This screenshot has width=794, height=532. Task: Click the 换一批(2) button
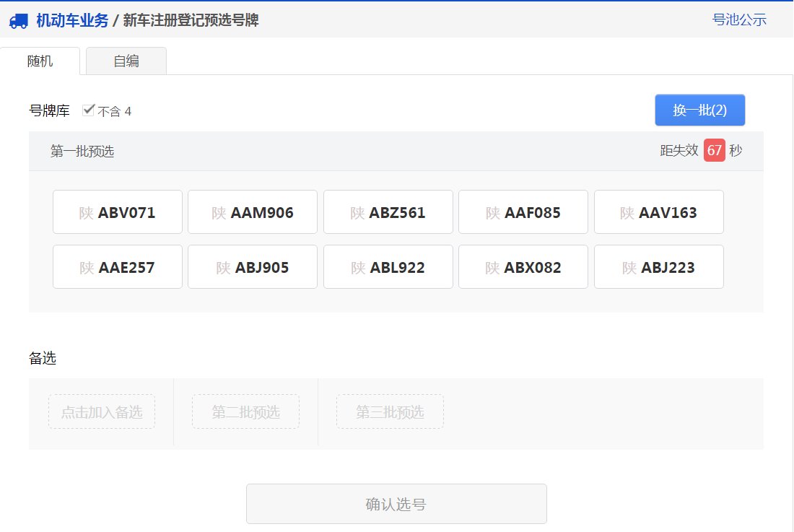(x=699, y=110)
